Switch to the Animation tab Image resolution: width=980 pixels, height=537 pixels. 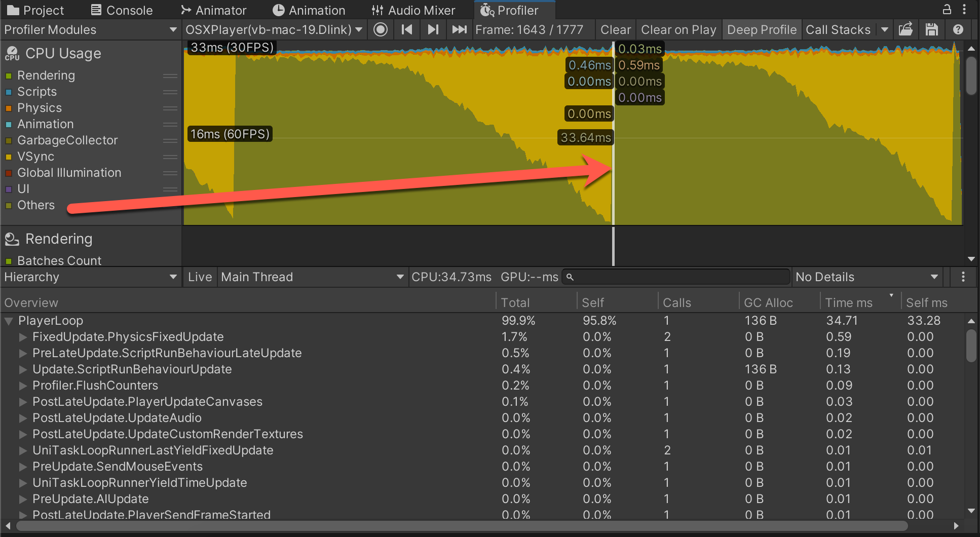click(x=309, y=10)
